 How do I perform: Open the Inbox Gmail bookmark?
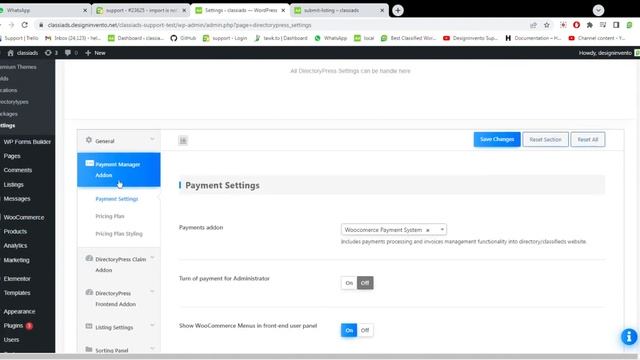73,38
